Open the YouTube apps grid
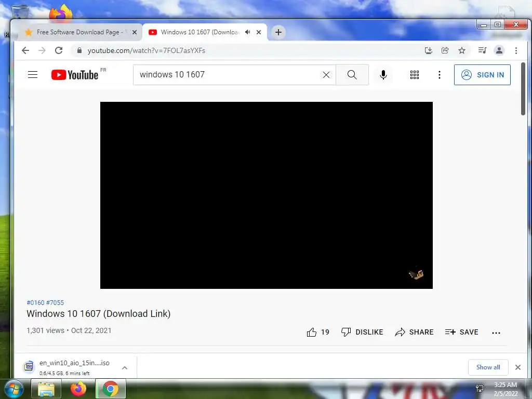The width and height of the screenshot is (532, 399). click(414, 75)
